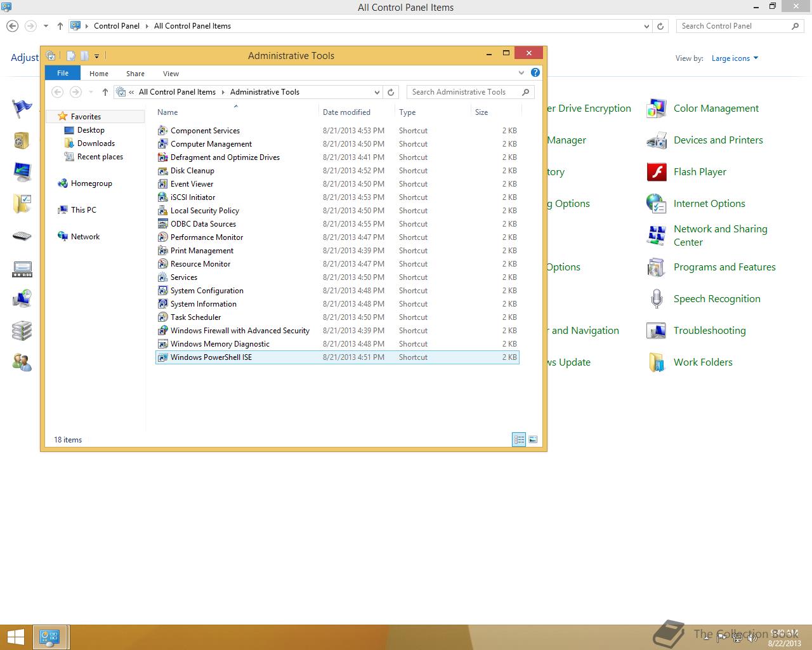Open the Quick Access Toolbar customize dropdown
Image resolution: width=812 pixels, height=650 pixels.
96,56
